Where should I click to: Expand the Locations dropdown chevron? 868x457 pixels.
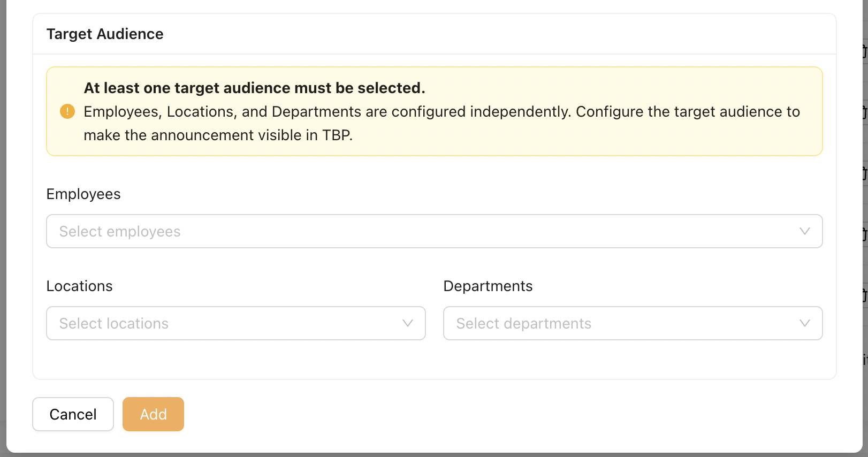[x=407, y=323]
